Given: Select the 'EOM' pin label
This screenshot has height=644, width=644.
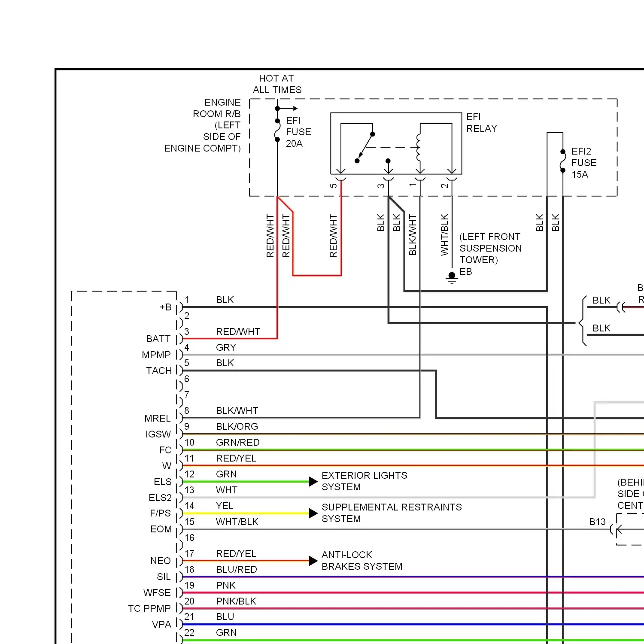Looking at the screenshot, I should 161,529.
